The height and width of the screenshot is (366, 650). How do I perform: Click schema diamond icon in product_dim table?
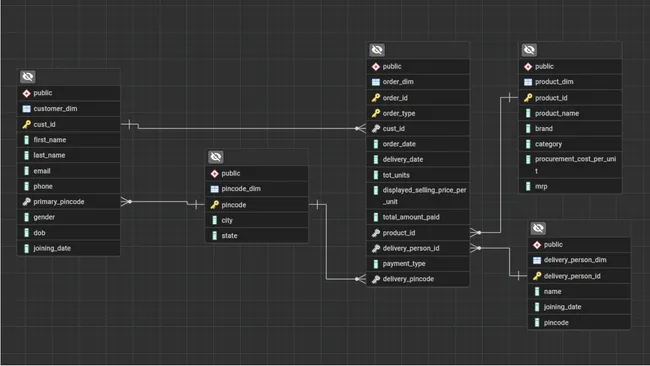pyautogui.click(x=528, y=66)
